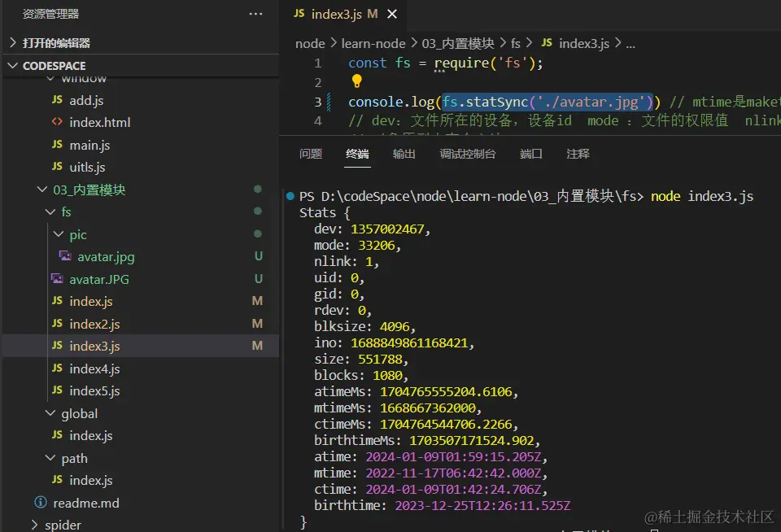The width and height of the screenshot is (781, 532).
Task: Collapse the 03_内置模块 folder
Action: pyautogui.click(x=42, y=190)
